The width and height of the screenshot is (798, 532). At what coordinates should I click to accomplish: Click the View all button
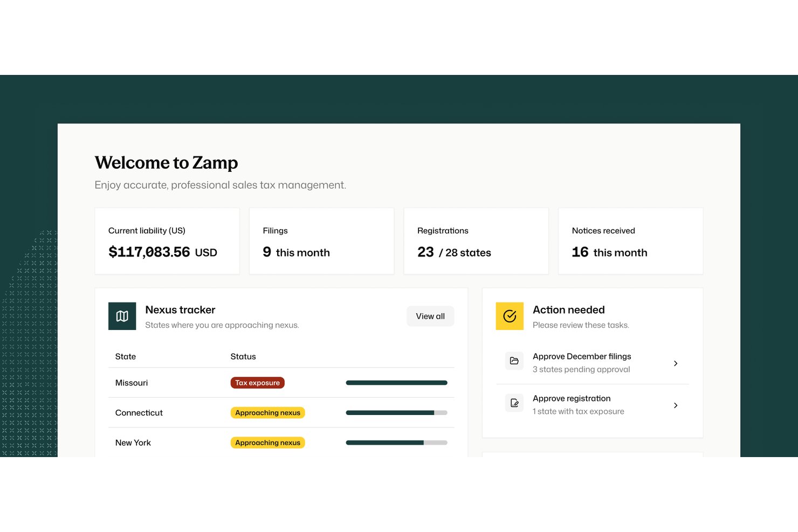click(430, 316)
